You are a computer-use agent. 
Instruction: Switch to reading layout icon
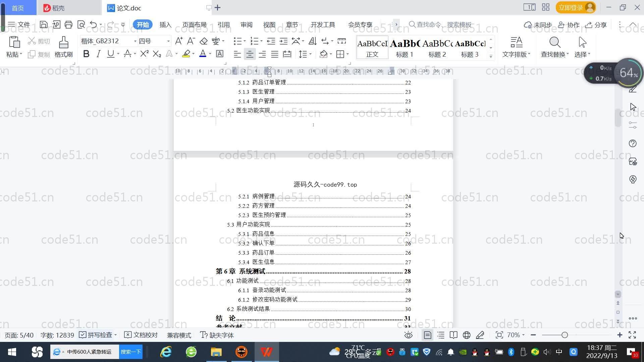tap(453, 335)
